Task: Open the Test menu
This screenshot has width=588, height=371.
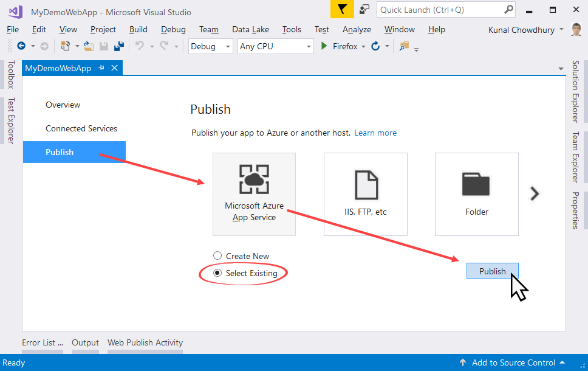Action: (x=322, y=29)
